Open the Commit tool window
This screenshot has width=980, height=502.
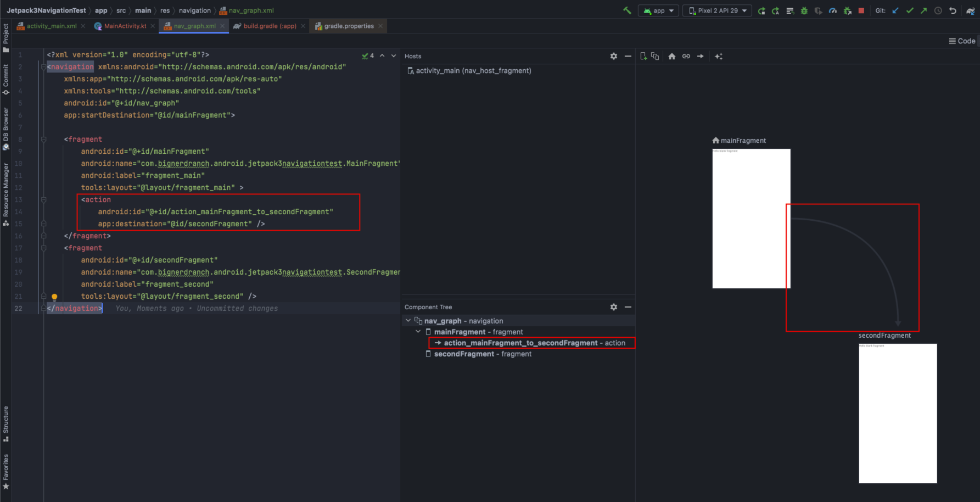[5, 79]
